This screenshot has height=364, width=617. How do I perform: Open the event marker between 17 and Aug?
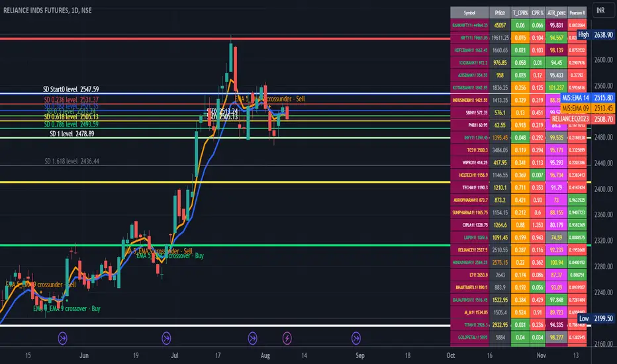point(252,338)
